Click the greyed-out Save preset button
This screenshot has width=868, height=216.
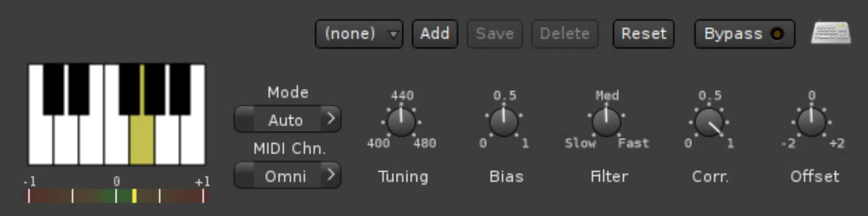[495, 34]
